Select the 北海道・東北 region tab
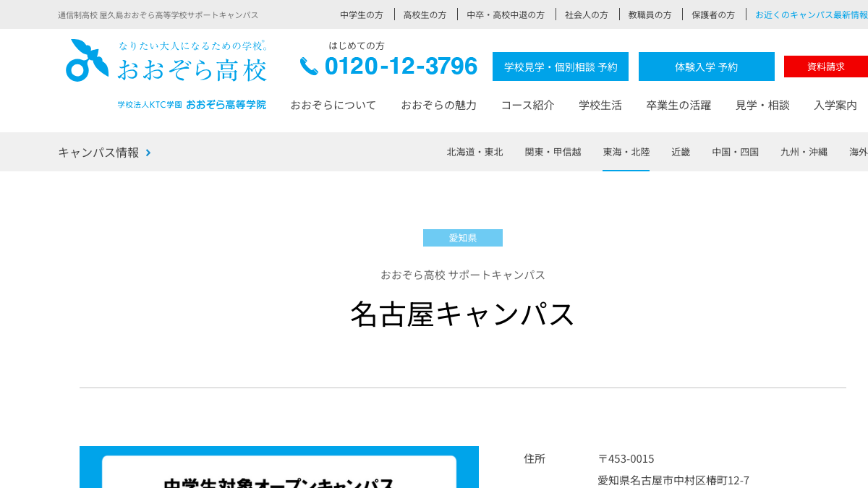The width and height of the screenshot is (868, 488). (475, 152)
